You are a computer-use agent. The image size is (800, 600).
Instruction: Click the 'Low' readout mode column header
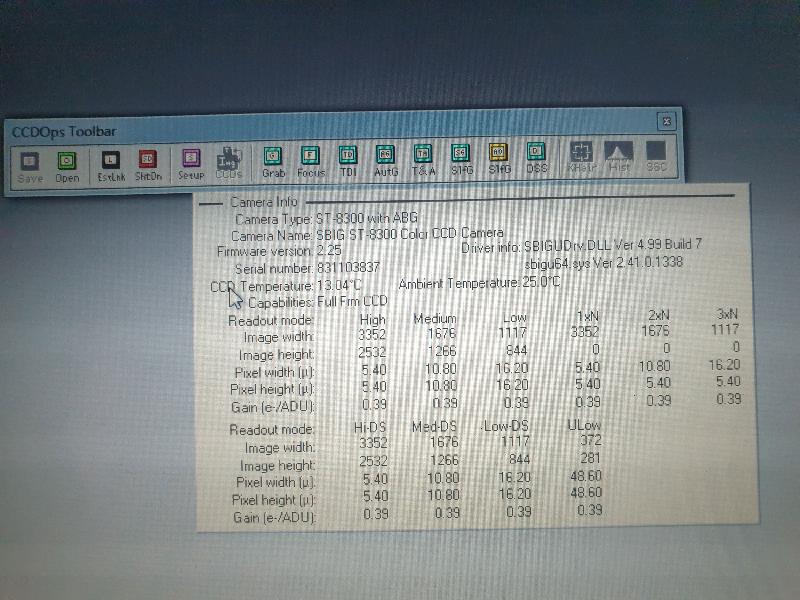[x=515, y=317]
